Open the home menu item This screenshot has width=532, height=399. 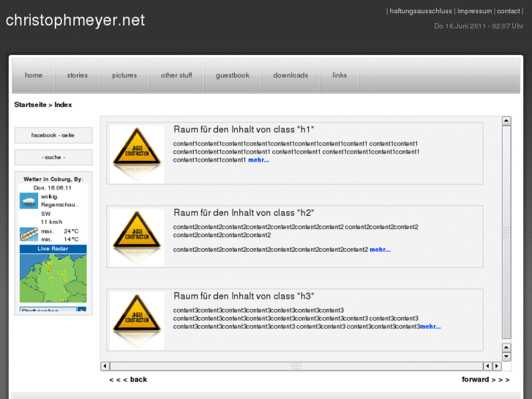tap(34, 75)
